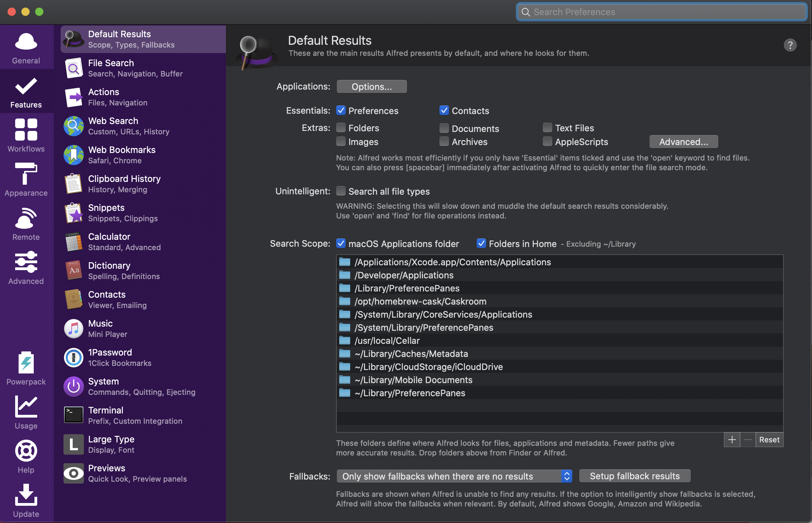Add a search scope folder with plus
The height and width of the screenshot is (523, 812).
click(x=732, y=440)
